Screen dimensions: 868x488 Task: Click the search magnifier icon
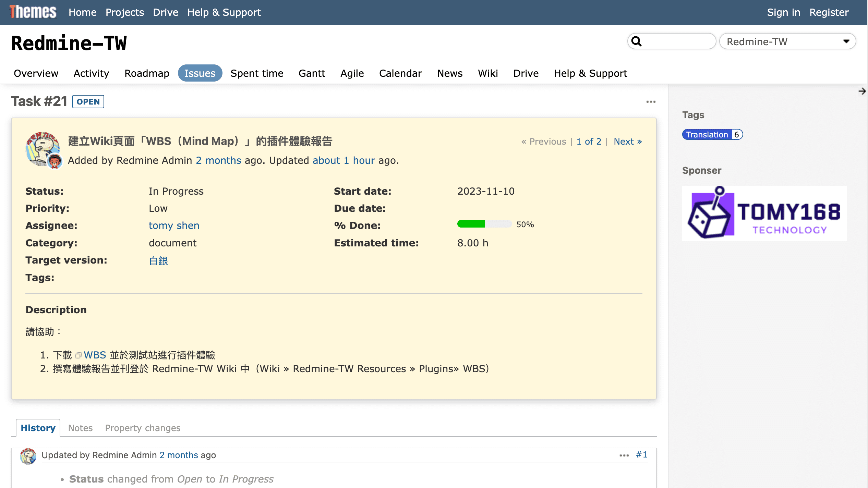[x=637, y=41]
